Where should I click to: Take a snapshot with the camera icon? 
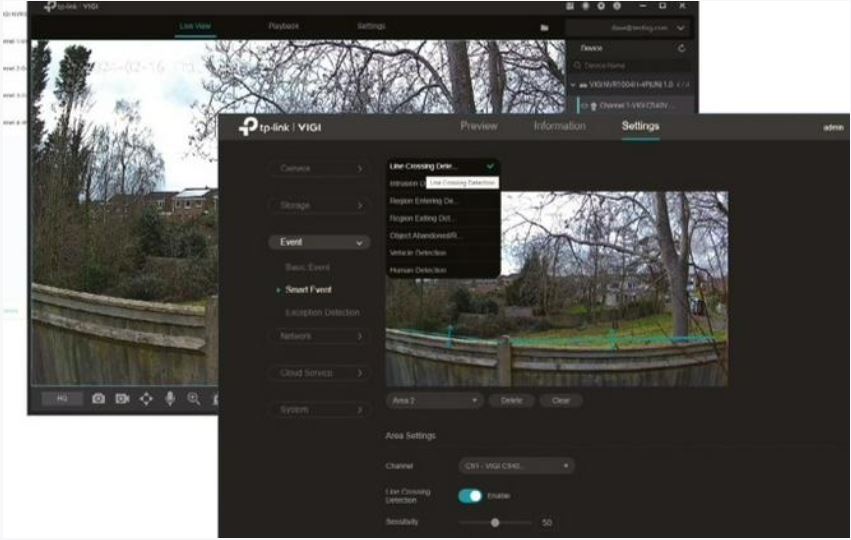(x=98, y=398)
